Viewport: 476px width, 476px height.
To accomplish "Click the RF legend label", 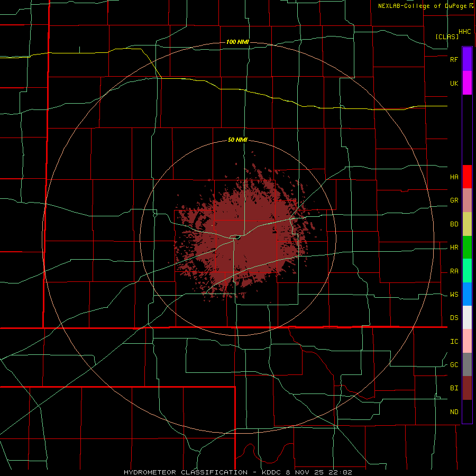I will click(x=454, y=59).
